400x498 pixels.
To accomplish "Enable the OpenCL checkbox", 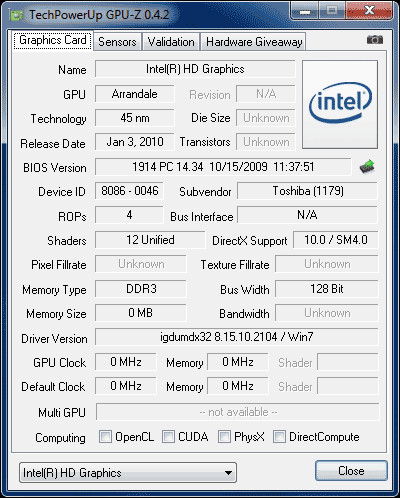I will click(105, 436).
